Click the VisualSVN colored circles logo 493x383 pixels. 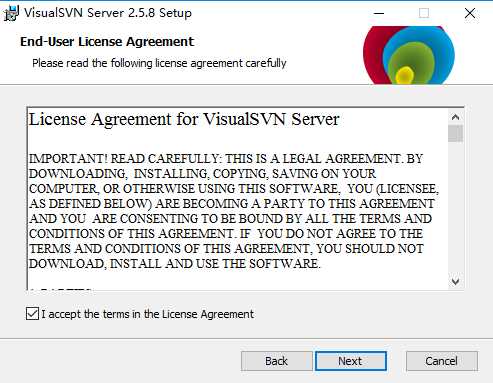click(x=409, y=55)
